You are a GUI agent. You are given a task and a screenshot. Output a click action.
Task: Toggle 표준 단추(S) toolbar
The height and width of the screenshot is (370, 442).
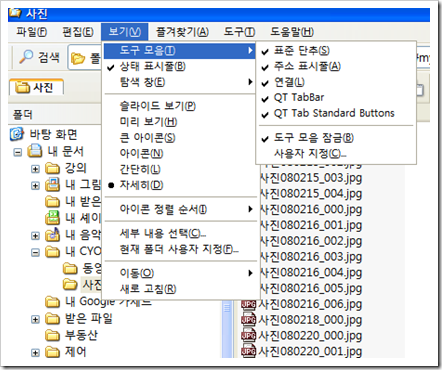point(336,51)
